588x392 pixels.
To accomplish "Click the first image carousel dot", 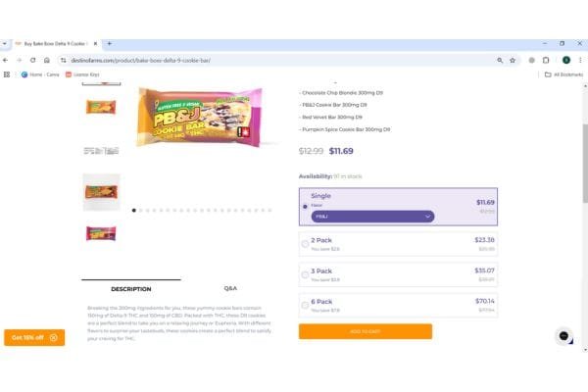I will pyautogui.click(x=134, y=210).
